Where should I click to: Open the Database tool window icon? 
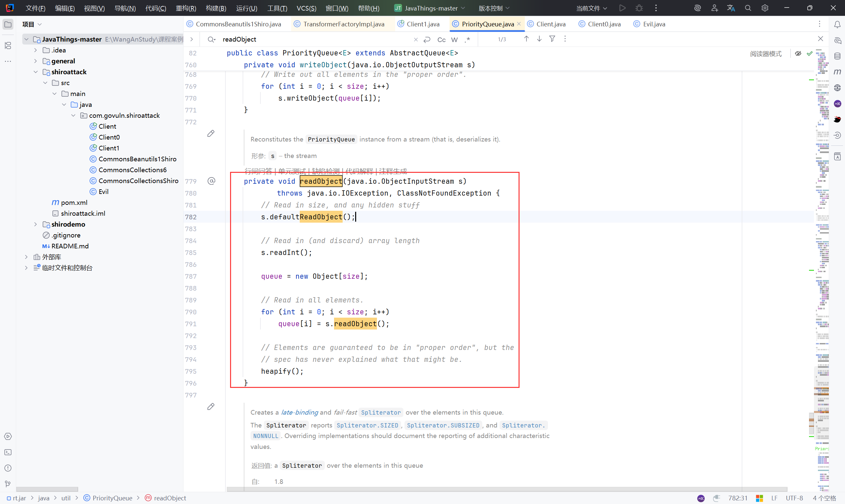click(837, 56)
